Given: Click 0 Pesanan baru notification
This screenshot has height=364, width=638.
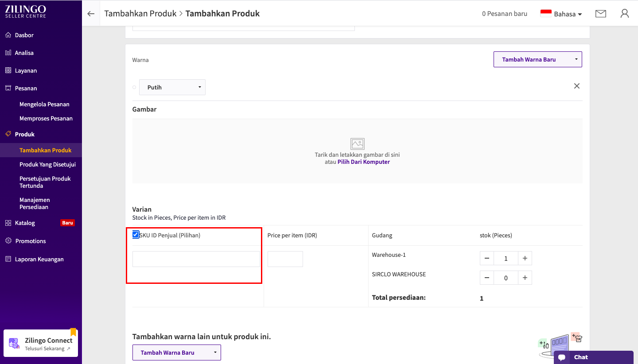Looking at the screenshot, I should [505, 14].
